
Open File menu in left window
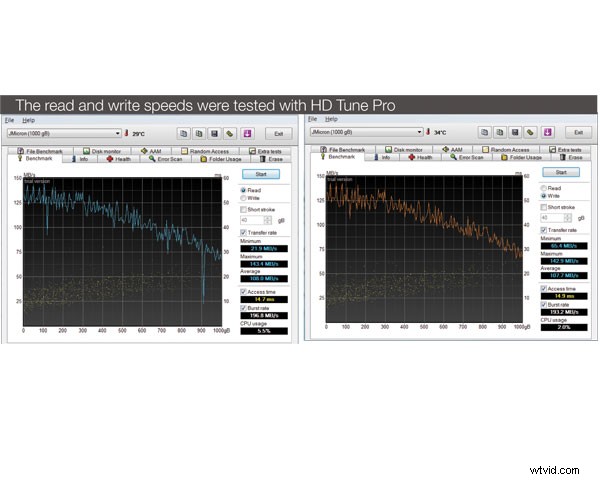pyautogui.click(x=8, y=119)
